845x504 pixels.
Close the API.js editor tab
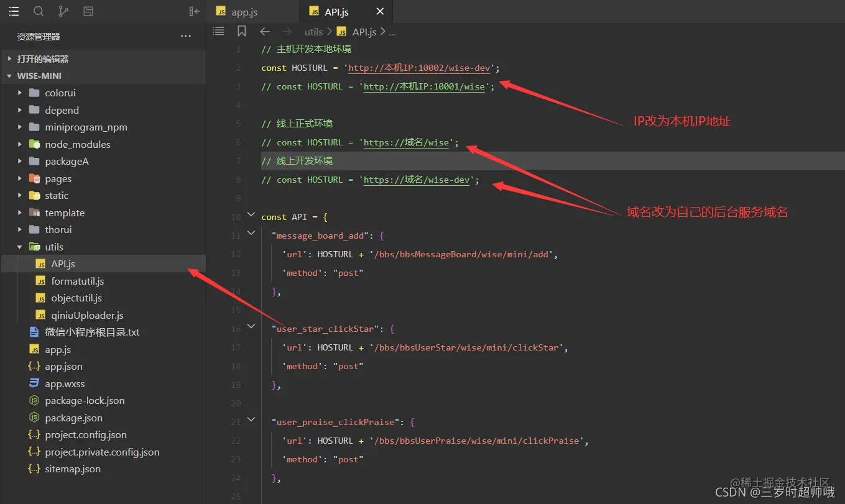381,12
